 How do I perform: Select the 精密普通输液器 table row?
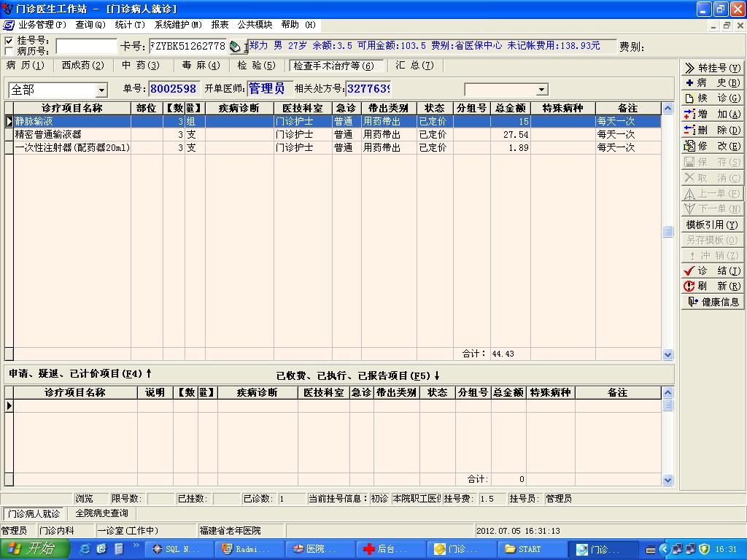[x=48, y=135]
